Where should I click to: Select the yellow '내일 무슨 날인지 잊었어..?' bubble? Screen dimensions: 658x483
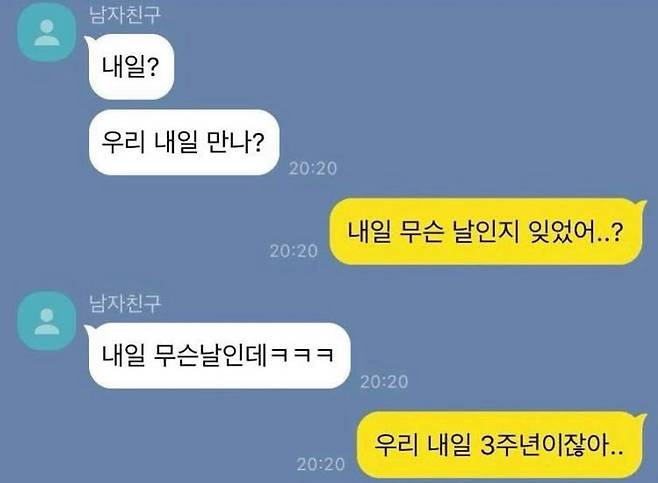pos(486,232)
